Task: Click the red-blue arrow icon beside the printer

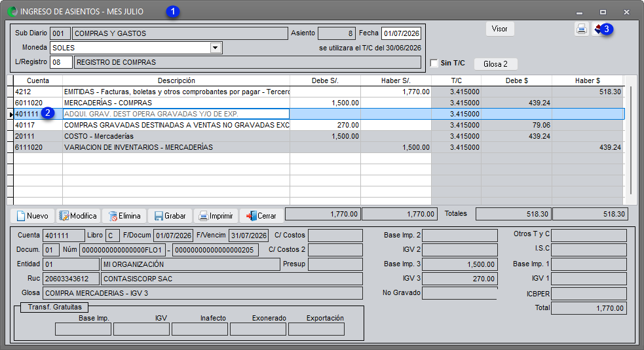Action: click(x=598, y=29)
